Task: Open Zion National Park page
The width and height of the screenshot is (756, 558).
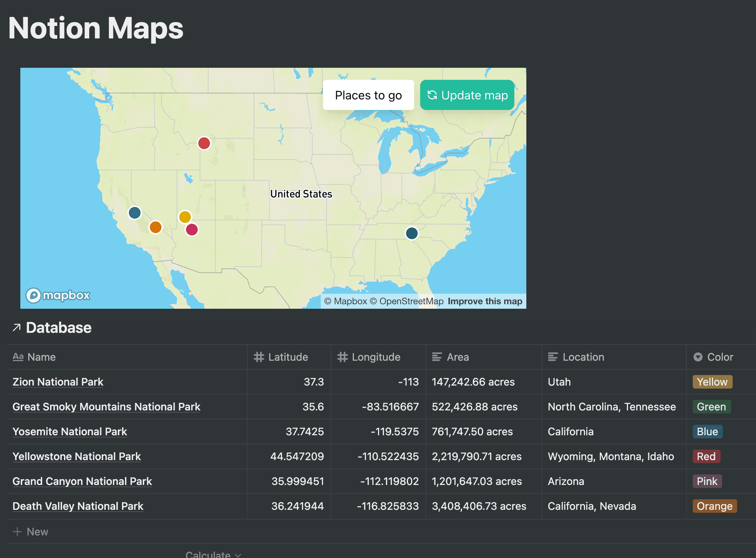Action: point(58,382)
